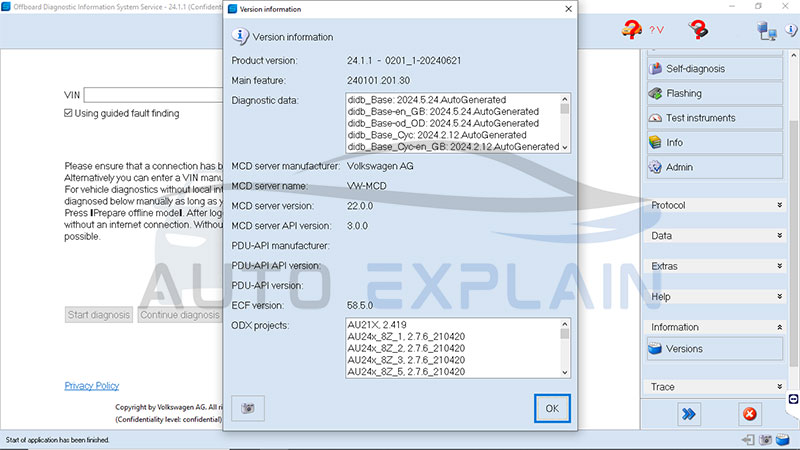
Task: Click the product version value 24.1.1
Action: pyautogui.click(x=404, y=61)
